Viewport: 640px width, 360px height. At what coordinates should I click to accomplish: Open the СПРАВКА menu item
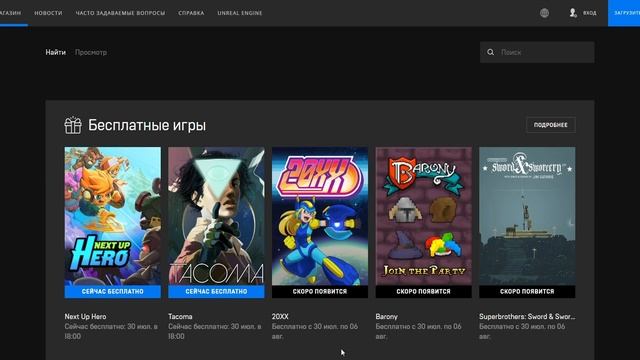(191, 13)
